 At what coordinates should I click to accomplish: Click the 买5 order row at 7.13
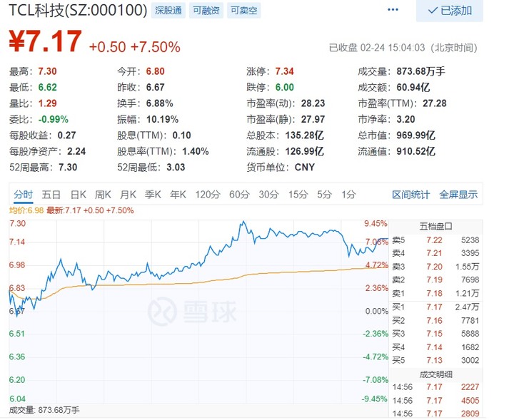coord(435,360)
